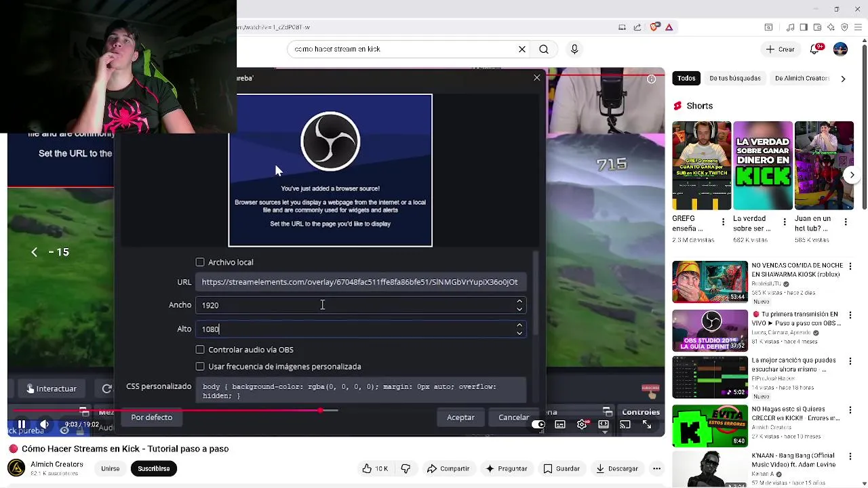868x488 pixels.
Task: Switch the player to theater mode
Action: point(604,424)
